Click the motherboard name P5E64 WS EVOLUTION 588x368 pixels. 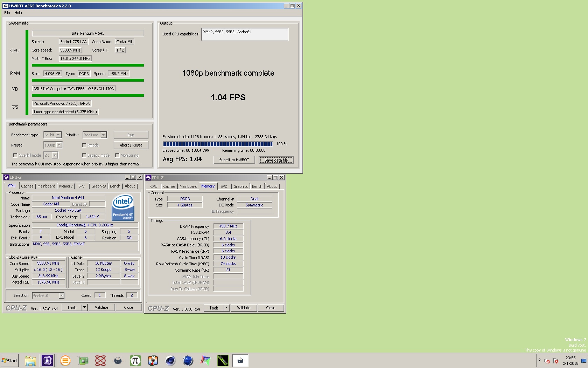pos(74,89)
